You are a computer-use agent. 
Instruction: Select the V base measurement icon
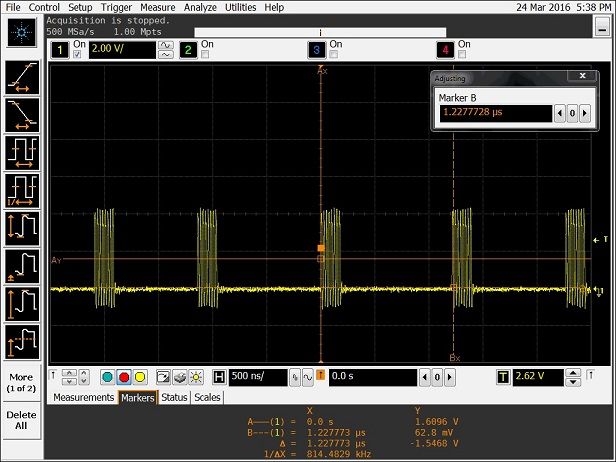(22, 266)
